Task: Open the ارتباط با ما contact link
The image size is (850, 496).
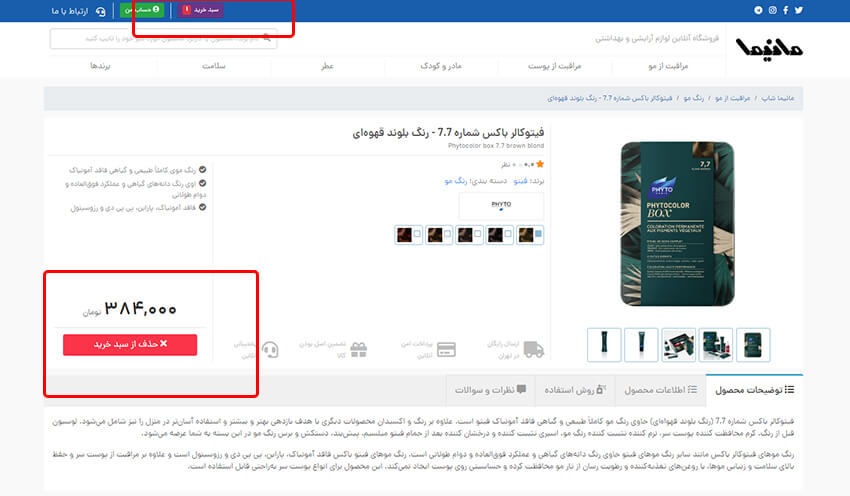Action: [69, 11]
